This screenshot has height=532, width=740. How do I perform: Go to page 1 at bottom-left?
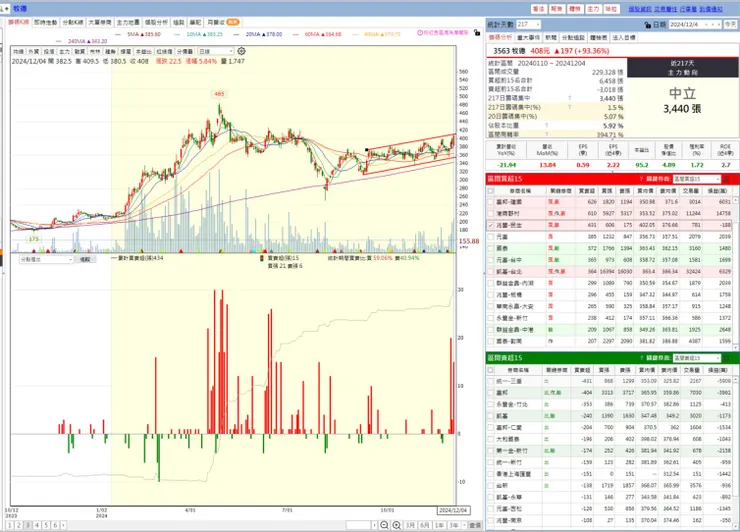coord(9,525)
